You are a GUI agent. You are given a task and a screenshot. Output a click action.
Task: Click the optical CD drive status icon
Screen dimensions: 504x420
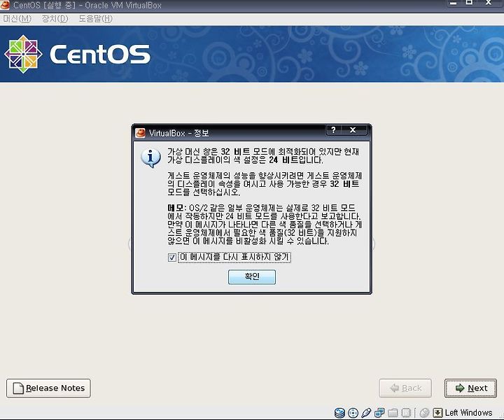click(x=353, y=413)
